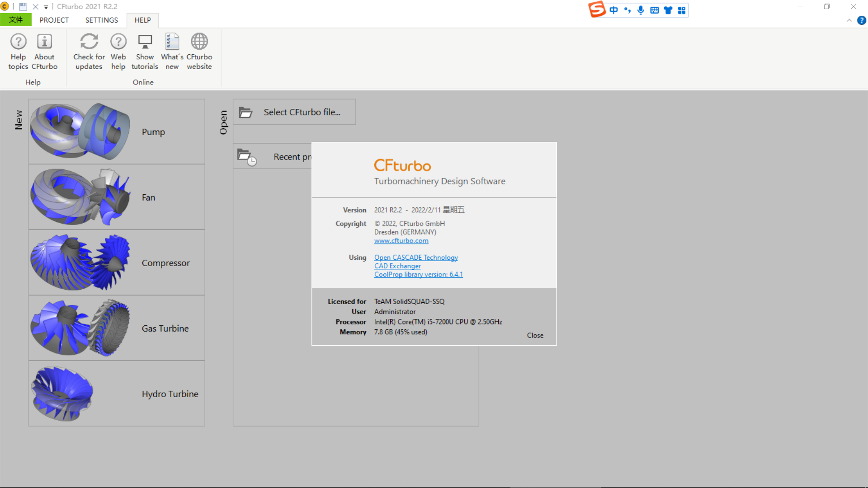The width and height of the screenshot is (868, 488).
Task: Open the CAD Exchanger link
Action: (x=397, y=266)
